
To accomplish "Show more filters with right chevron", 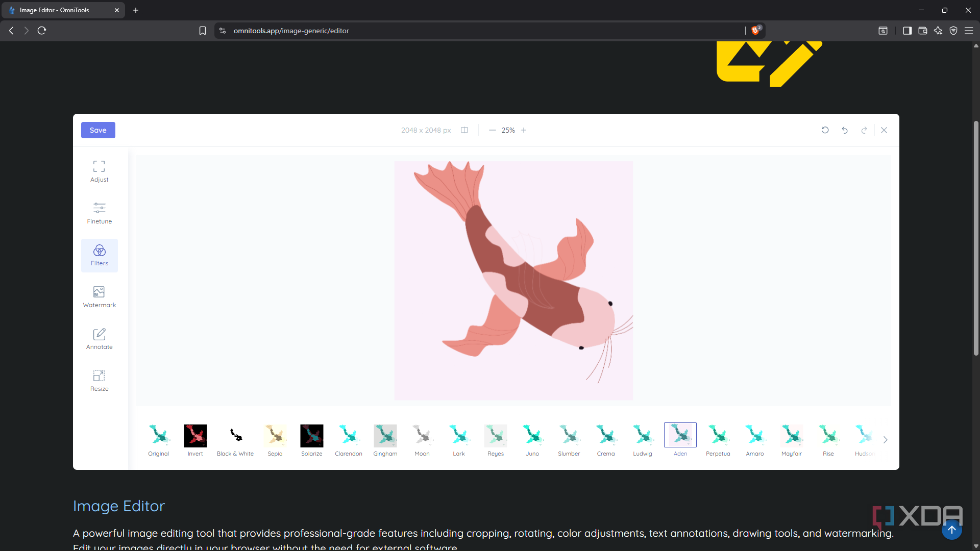I will [886, 440].
